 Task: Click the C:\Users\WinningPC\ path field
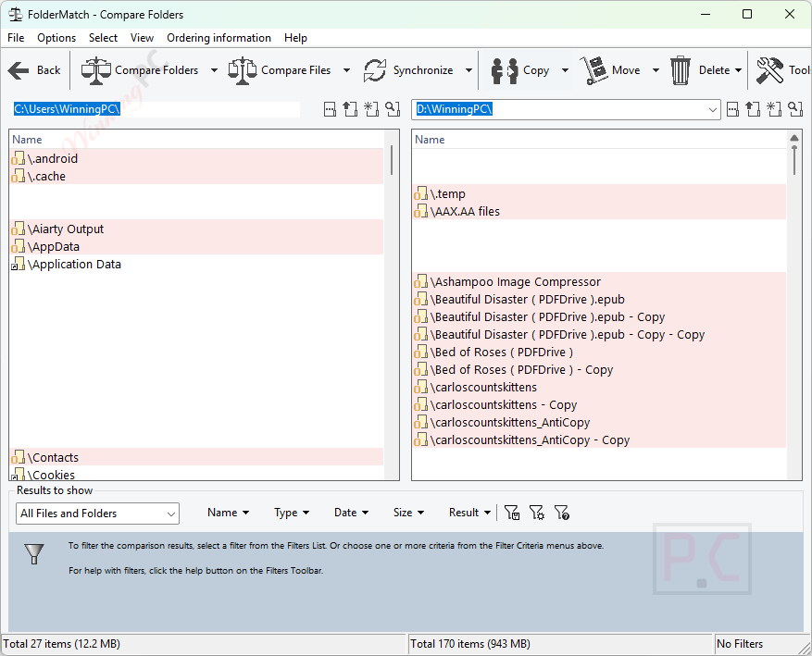(156, 109)
